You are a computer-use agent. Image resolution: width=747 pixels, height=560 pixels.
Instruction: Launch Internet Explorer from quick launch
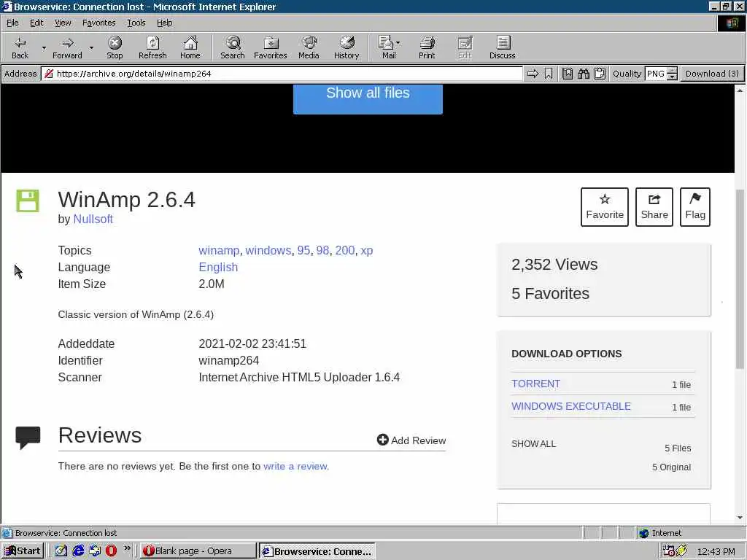[78, 551]
